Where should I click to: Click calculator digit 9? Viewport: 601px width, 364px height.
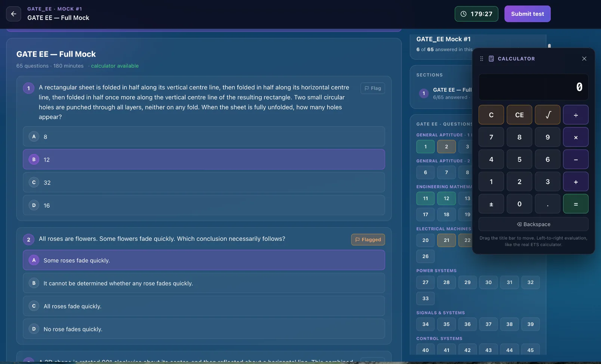[548, 137]
